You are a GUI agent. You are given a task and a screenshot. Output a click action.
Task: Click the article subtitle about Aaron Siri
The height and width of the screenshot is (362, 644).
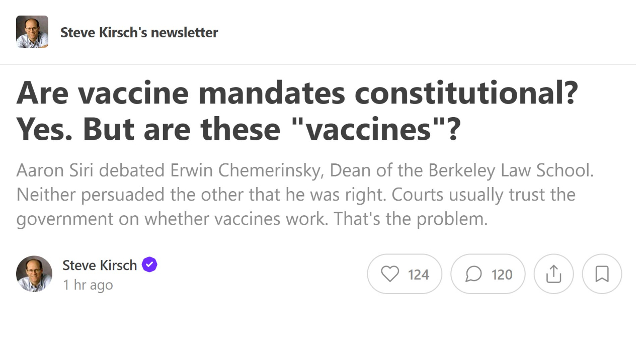coord(305,195)
